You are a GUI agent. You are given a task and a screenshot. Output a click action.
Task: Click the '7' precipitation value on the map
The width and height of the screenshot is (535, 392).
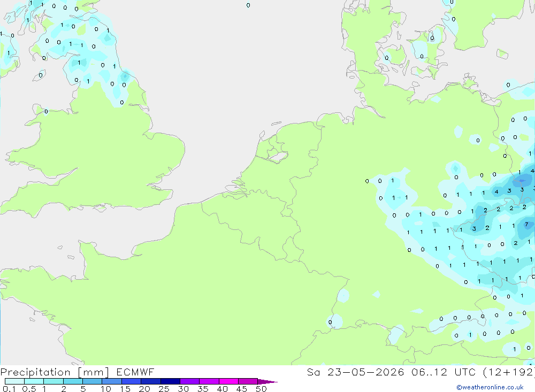[526, 224]
